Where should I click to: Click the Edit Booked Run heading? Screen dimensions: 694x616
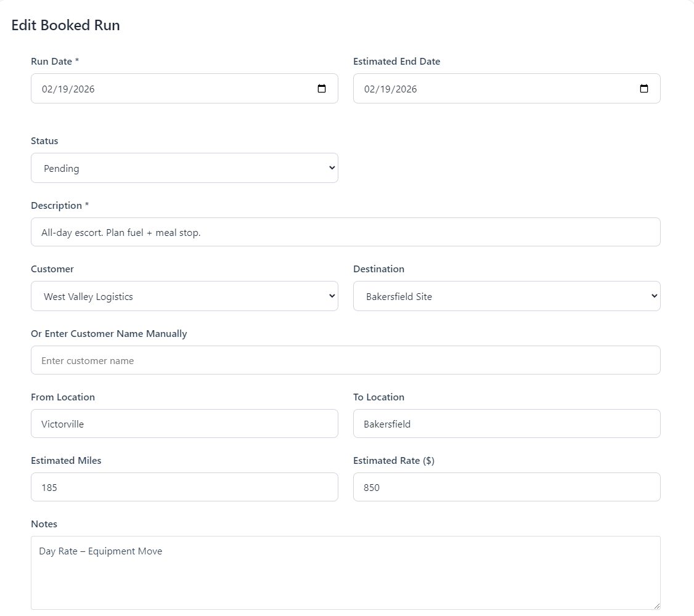pos(65,26)
